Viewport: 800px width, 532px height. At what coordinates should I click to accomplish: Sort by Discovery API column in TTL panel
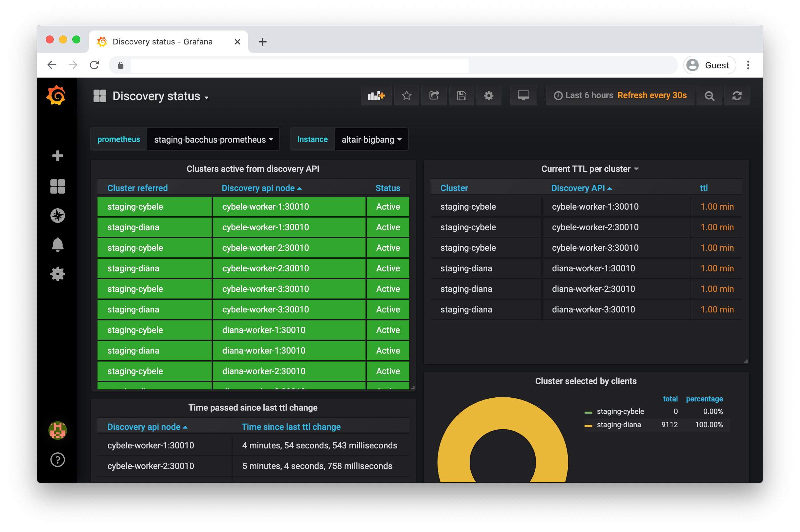click(581, 188)
